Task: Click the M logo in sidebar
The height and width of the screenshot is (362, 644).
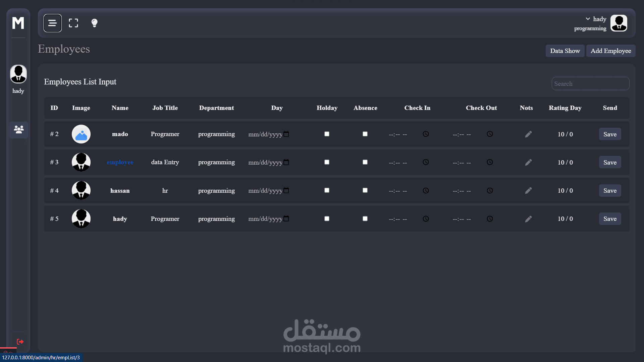Action: 18,23
